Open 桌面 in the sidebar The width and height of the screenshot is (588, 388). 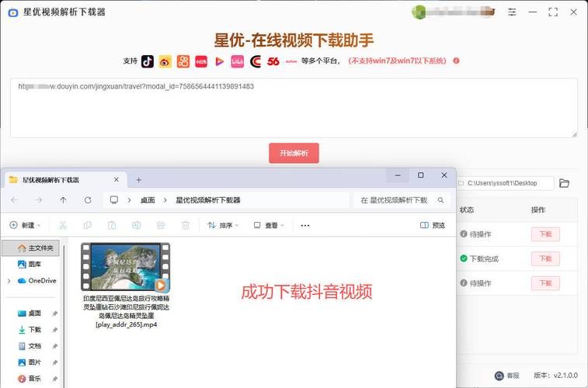pyautogui.click(x=30, y=314)
